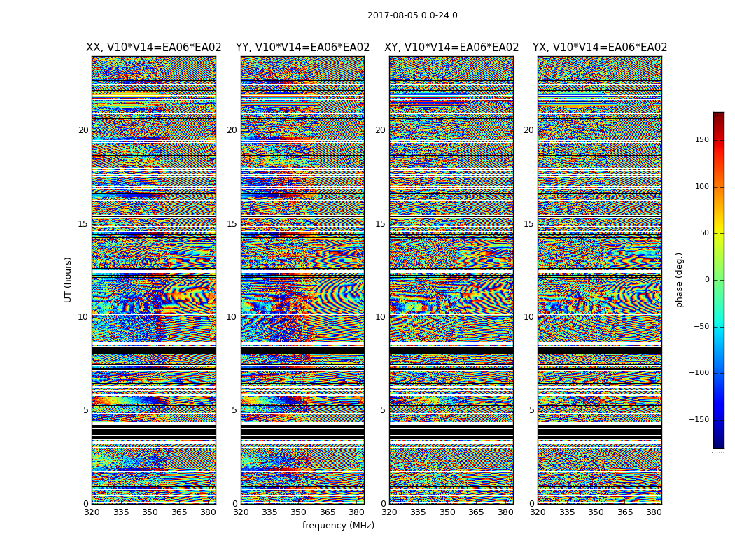735x560 pixels.
Task: Click inside the YY phase waterfall plot
Action: 302,280
